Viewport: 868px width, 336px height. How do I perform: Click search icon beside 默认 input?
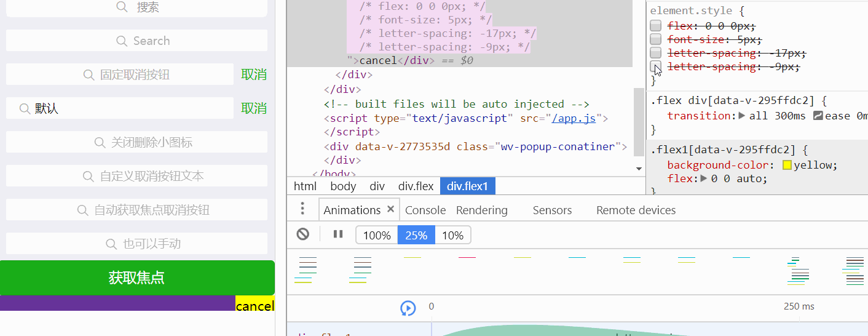25,108
